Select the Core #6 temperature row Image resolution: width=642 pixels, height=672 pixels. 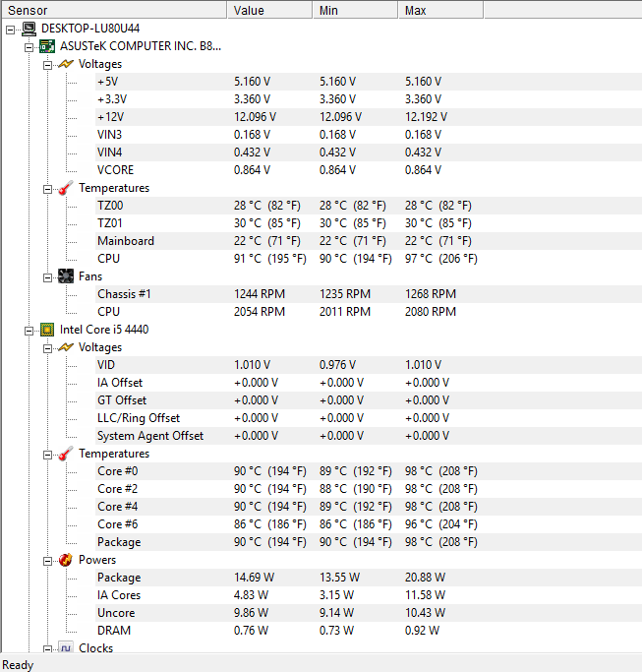click(369, 524)
